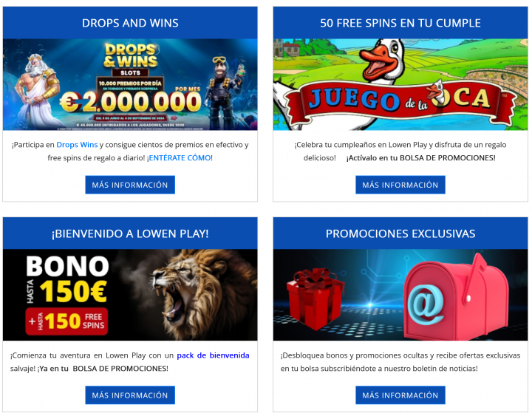Click the red gift box icon
The width and height of the screenshot is (532, 416).
click(315, 299)
